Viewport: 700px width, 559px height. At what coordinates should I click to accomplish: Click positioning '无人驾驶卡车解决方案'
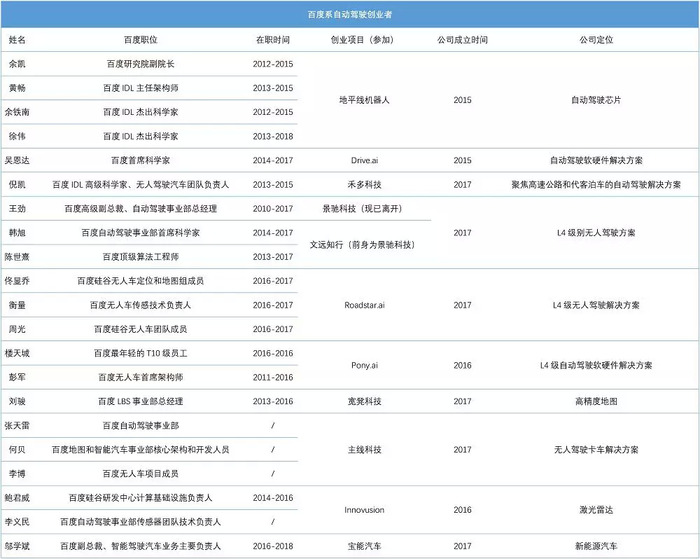tap(596, 450)
